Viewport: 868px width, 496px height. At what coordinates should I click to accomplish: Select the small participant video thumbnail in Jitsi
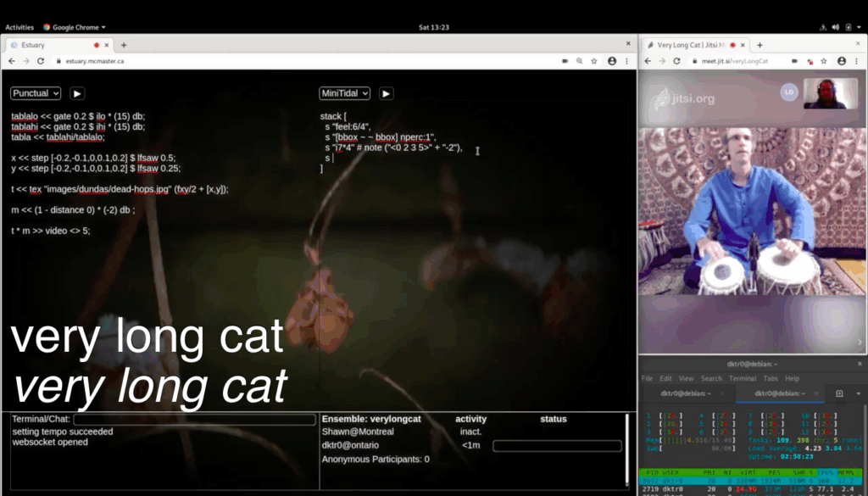(x=830, y=93)
